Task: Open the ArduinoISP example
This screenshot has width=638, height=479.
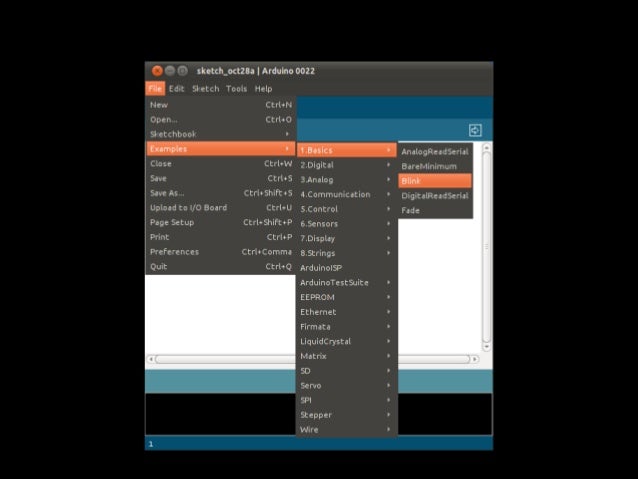Action: click(346, 267)
